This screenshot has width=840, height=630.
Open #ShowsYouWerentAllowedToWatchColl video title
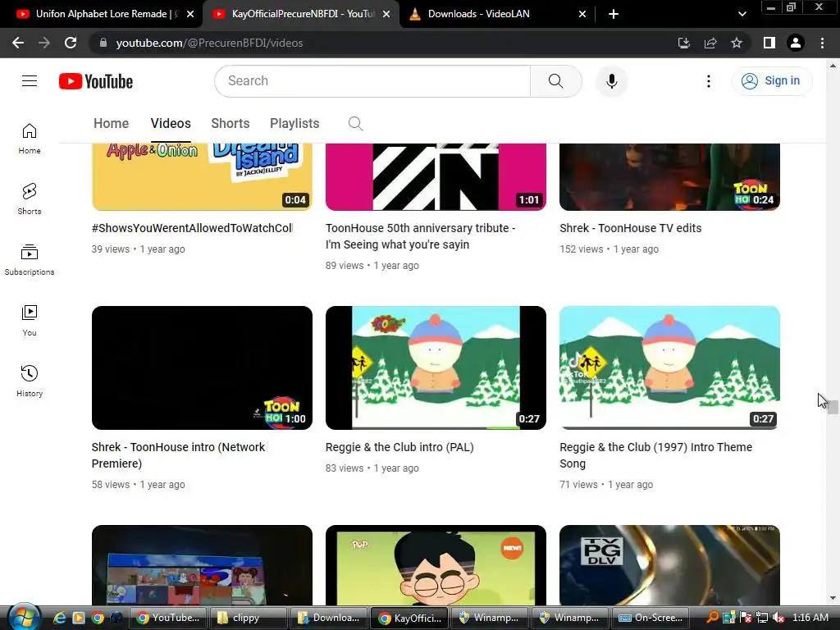(192, 228)
